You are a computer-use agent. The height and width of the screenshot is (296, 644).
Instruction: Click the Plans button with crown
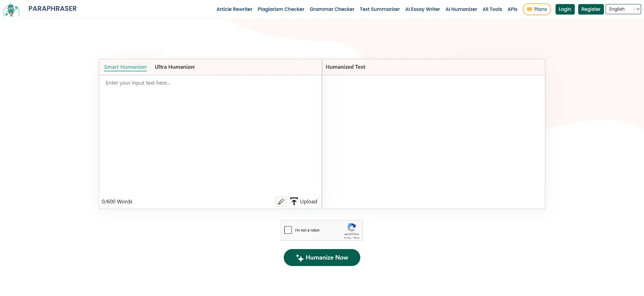(537, 9)
